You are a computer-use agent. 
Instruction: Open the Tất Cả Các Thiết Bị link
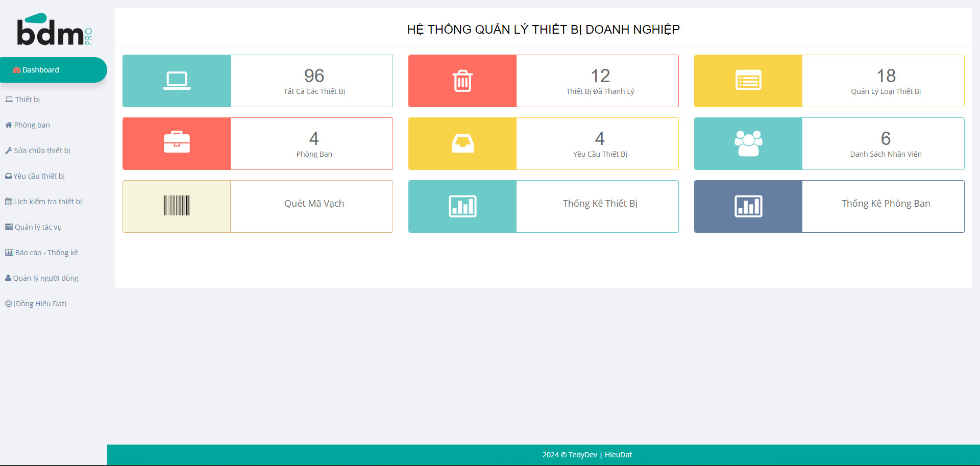coord(314,91)
